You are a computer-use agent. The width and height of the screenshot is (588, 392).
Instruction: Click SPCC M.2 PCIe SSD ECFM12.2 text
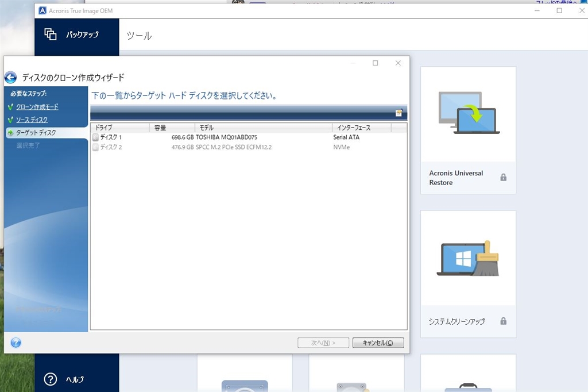tap(234, 147)
